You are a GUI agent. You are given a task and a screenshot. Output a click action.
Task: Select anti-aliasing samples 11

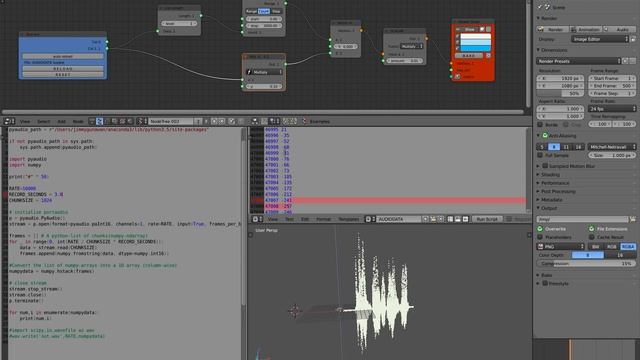(x=566, y=147)
